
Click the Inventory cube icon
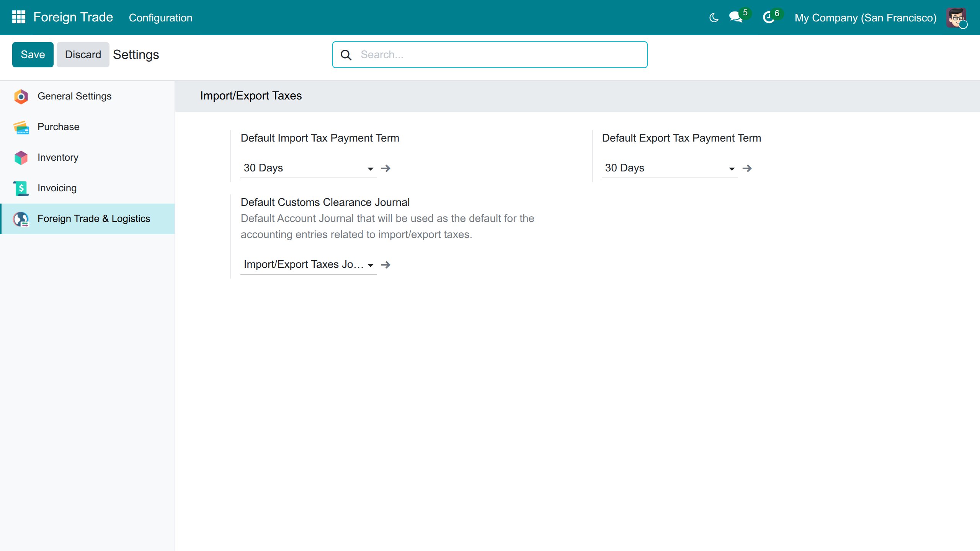coord(21,158)
